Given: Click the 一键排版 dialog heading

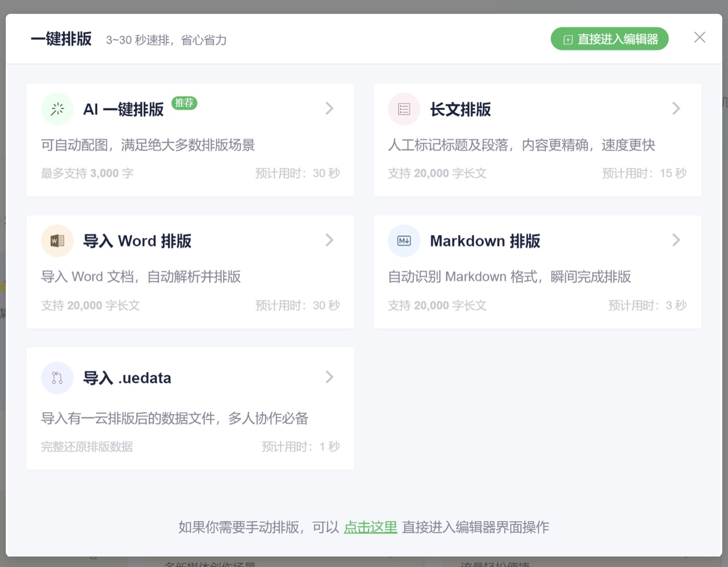Looking at the screenshot, I should (61, 39).
